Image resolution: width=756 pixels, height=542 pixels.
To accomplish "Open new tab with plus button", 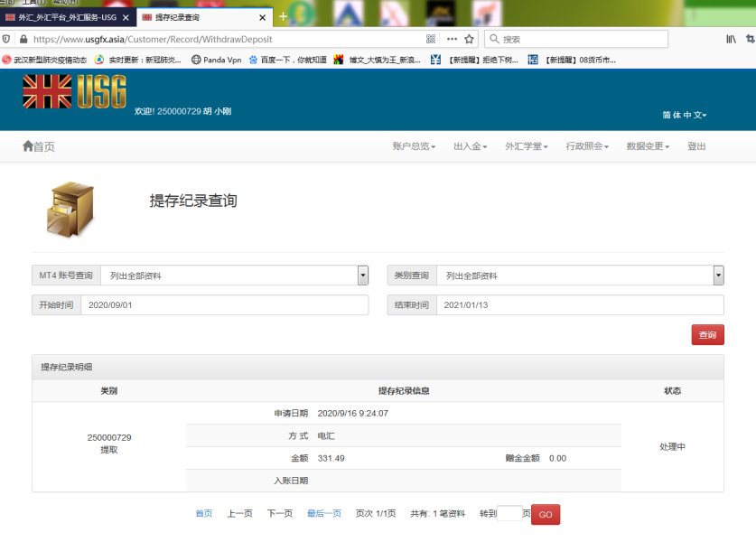I will 283,17.
